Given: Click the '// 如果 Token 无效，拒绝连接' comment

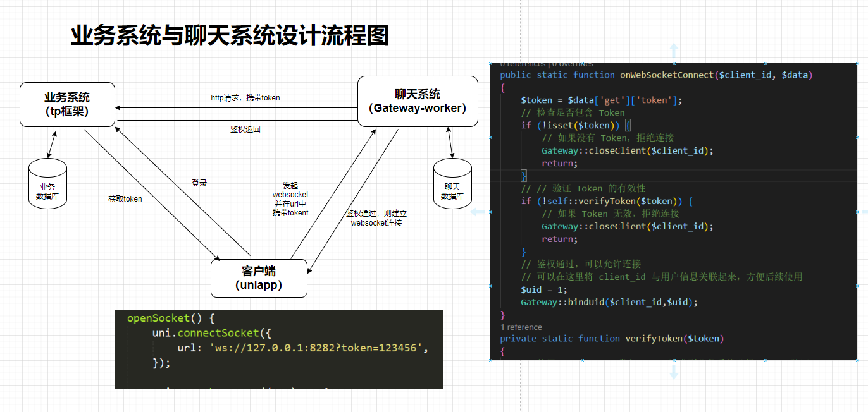Looking at the screenshot, I should point(611,214).
